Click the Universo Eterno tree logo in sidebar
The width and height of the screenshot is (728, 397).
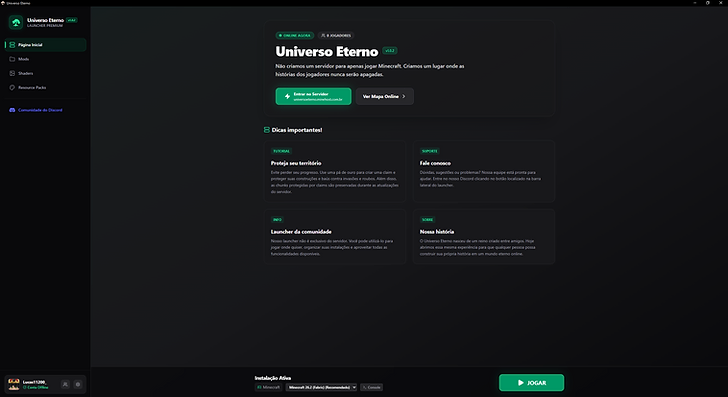coord(16,22)
